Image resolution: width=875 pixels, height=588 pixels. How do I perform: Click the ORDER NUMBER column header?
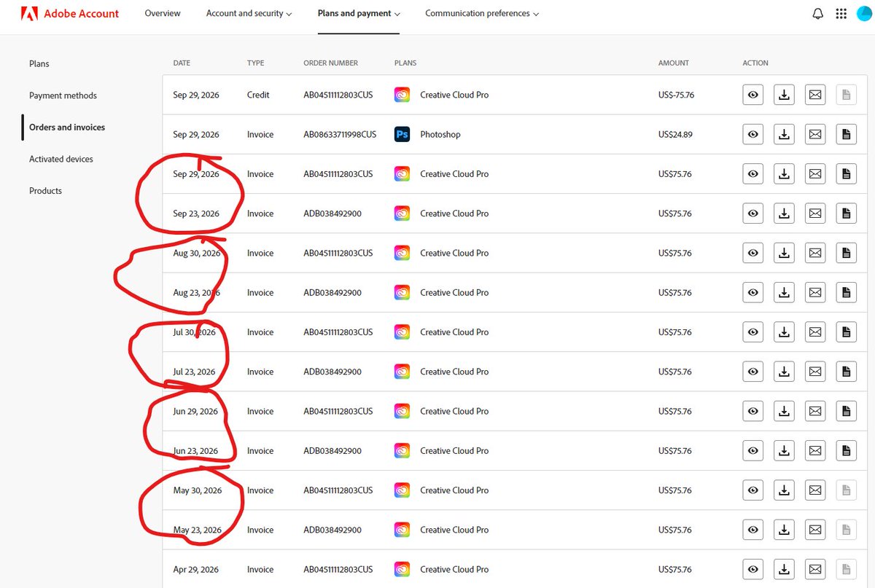[x=330, y=63]
